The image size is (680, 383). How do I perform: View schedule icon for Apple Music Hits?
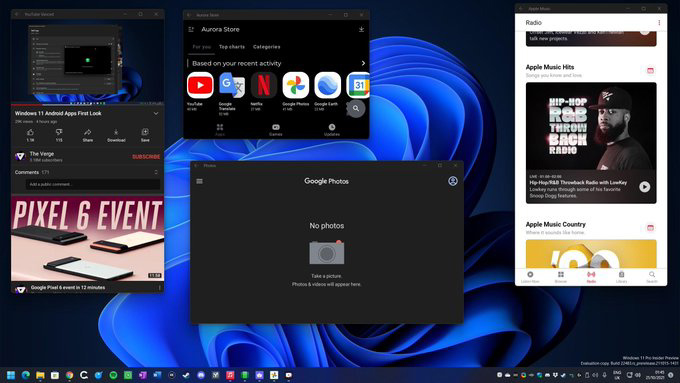pyautogui.click(x=650, y=70)
